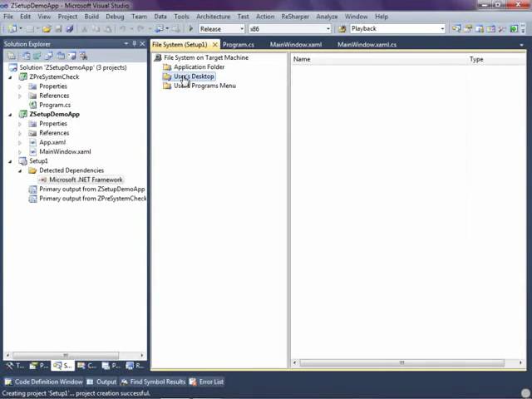The width and height of the screenshot is (532, 399).
Task: Switch to the Class View panel tab (C...)
Action: (x=87, y=366)
